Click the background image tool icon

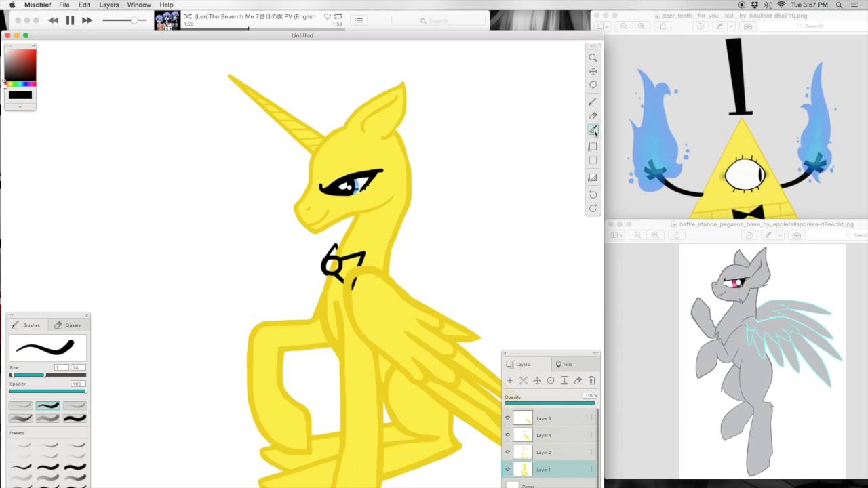pos(593,178)
